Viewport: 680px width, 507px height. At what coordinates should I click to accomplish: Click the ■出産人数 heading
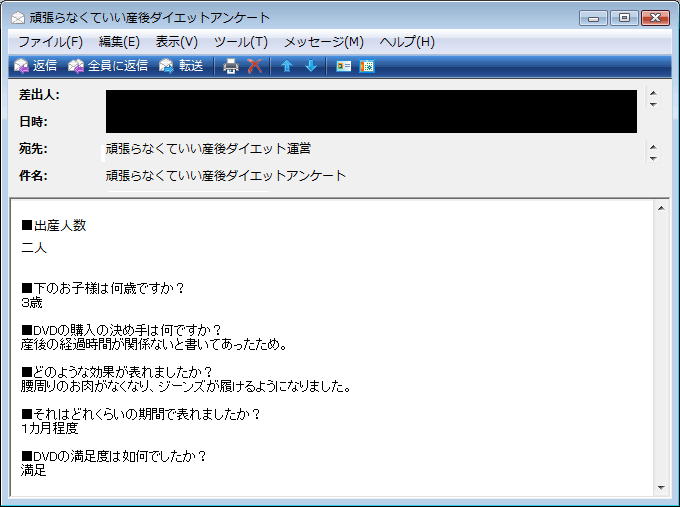point(54,226)
